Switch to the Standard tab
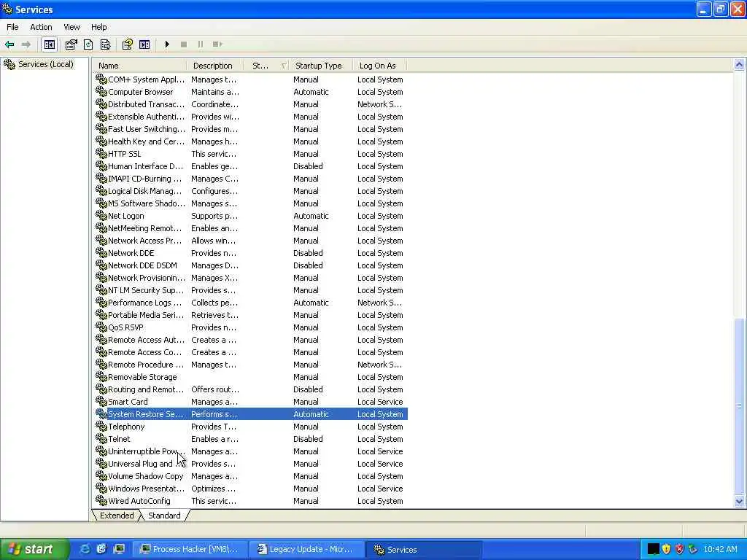 coord(164,516)
